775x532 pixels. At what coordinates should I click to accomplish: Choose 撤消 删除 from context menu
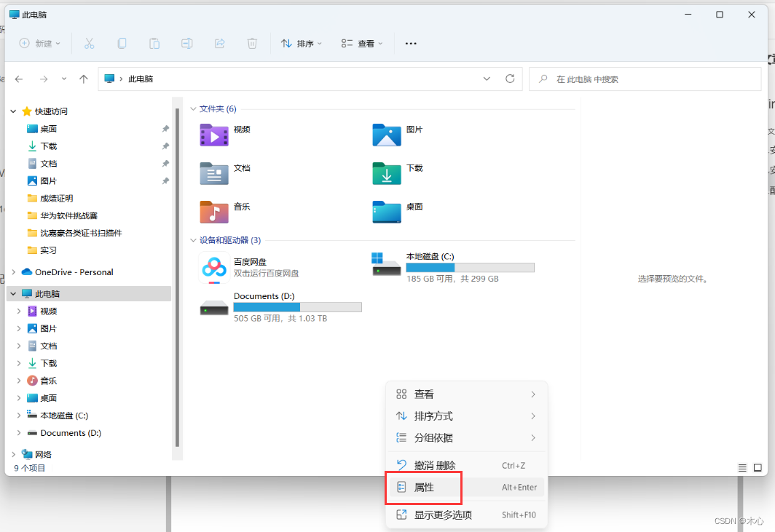tap(467, 465)
